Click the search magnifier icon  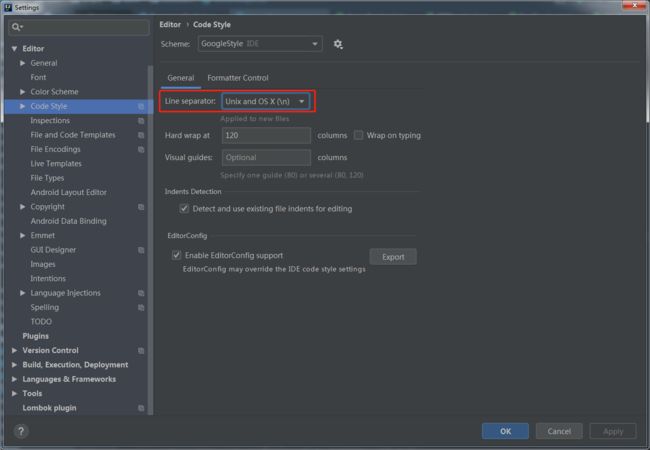point(16,27)
